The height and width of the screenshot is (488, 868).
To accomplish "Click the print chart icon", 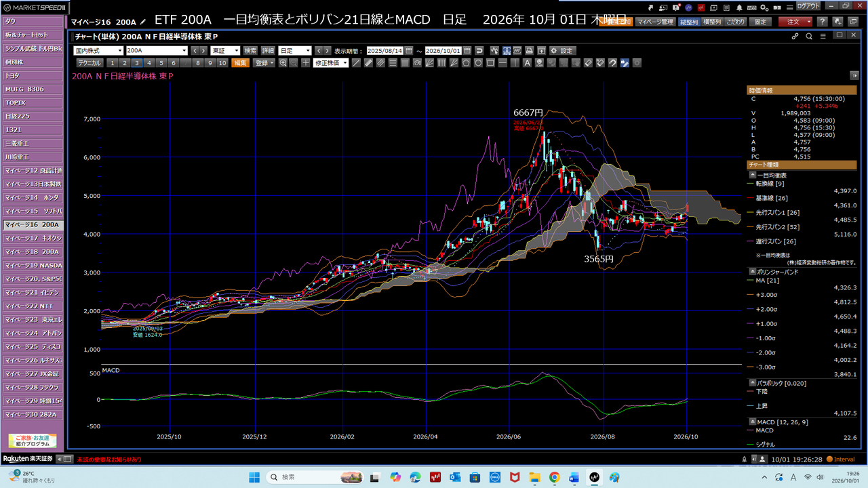I will point(530,51).
